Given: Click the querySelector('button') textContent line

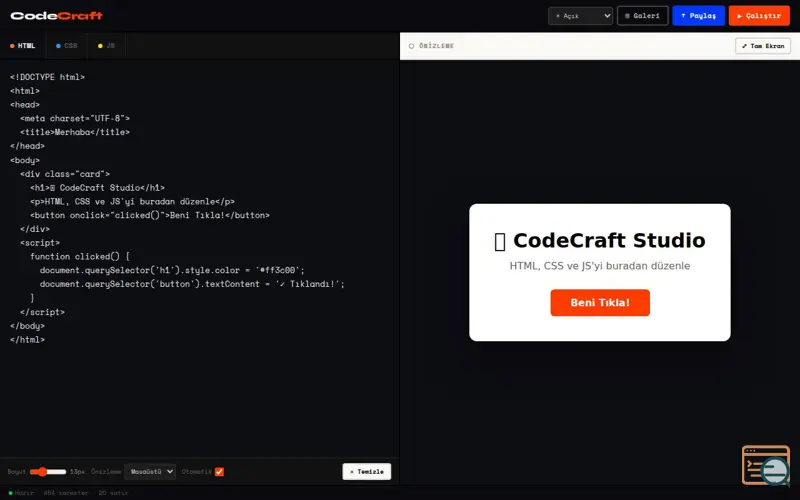Looking at the screenshot, I should [192, 284].
